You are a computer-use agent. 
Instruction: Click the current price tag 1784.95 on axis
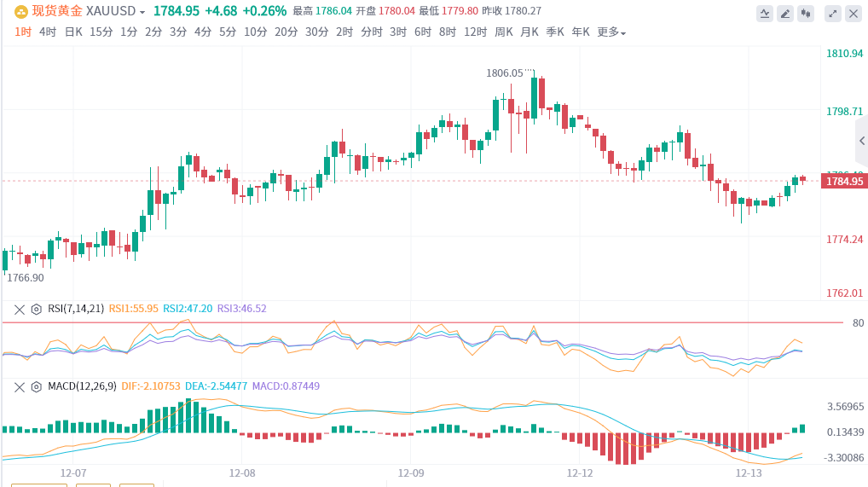(844, 181)
